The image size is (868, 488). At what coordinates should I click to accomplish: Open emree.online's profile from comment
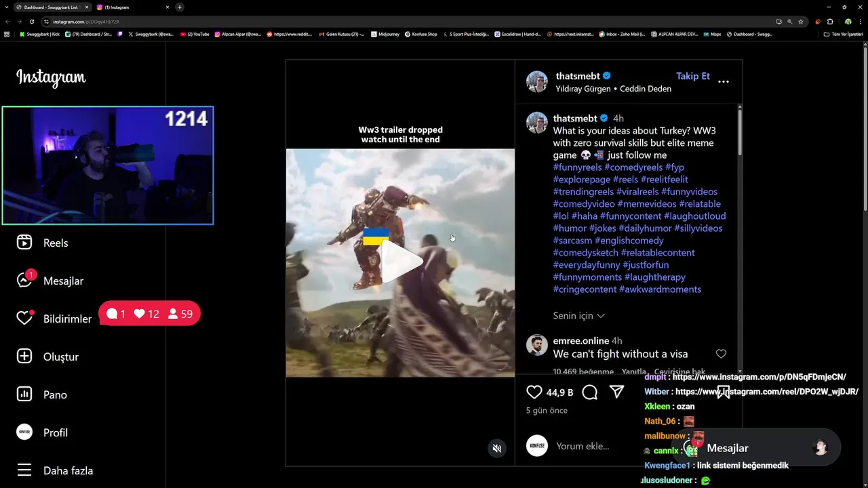581,341
